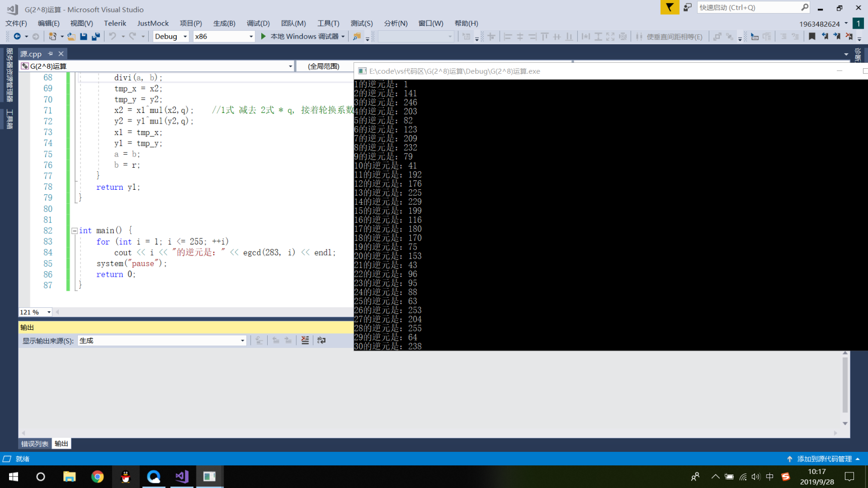Image resolution: width=868 pixels, height=488 pixels.
Task: Click the Sogou input method tray icon
Action: click(786, 476)
